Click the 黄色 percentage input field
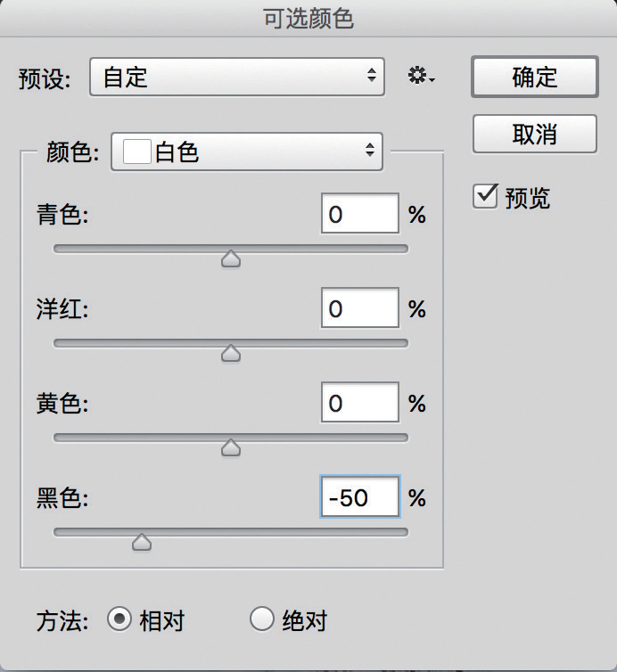 tap(359, 404)
